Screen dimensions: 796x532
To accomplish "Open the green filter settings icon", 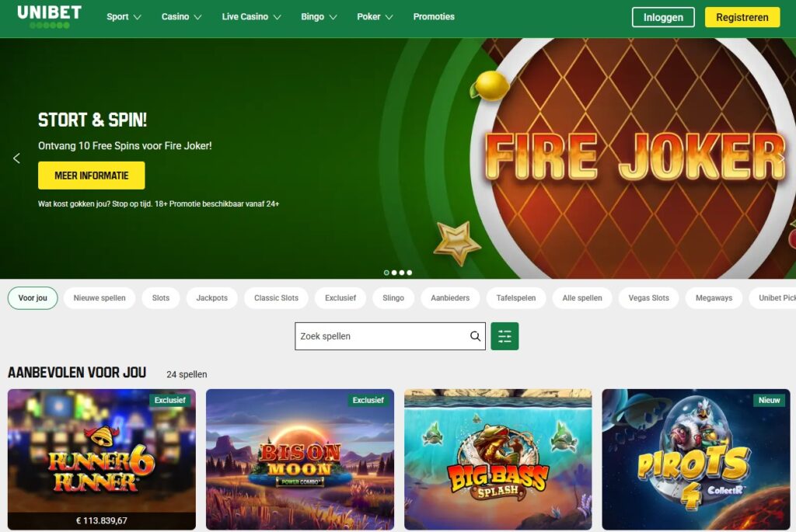I will click(504, 336).
